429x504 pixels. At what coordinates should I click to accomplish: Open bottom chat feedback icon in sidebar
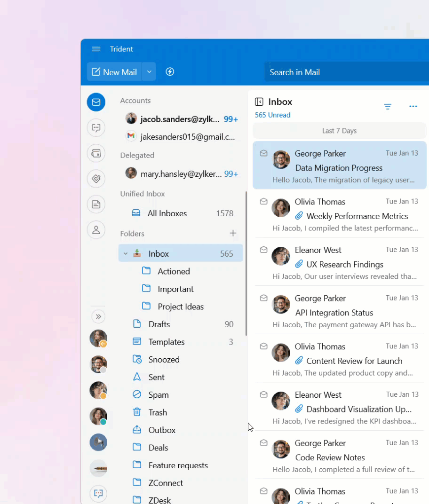pyautogui.click(x=98, y=493)
